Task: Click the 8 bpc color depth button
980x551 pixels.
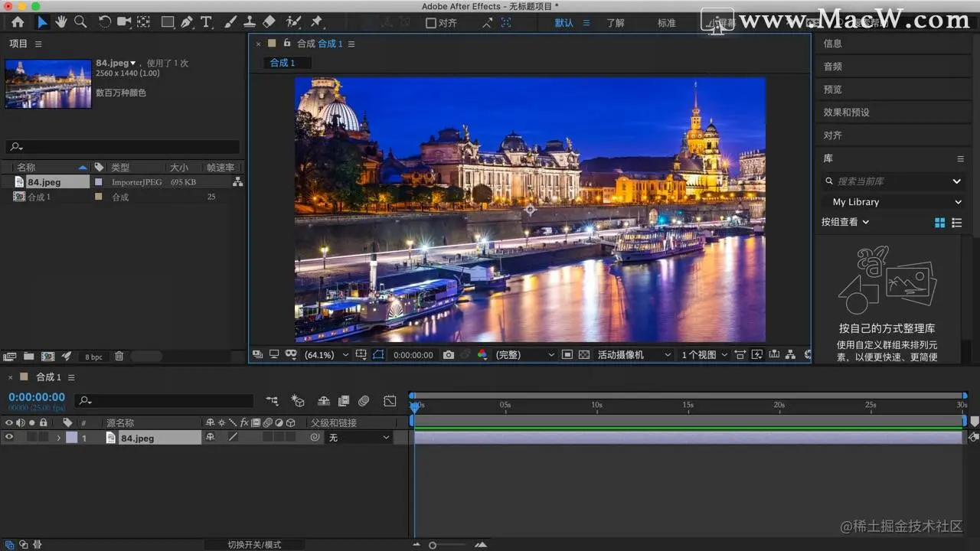Action: tap(93, 357)
